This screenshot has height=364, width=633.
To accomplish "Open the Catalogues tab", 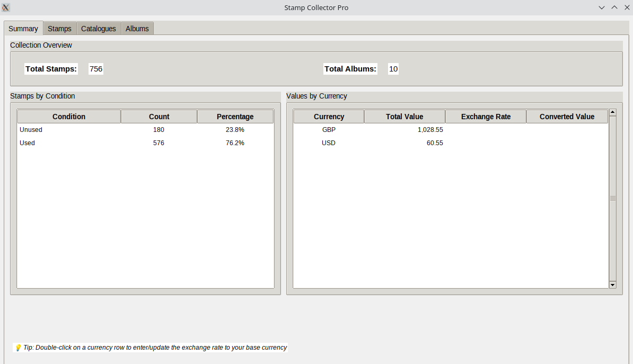I will [x=99, y=29].
